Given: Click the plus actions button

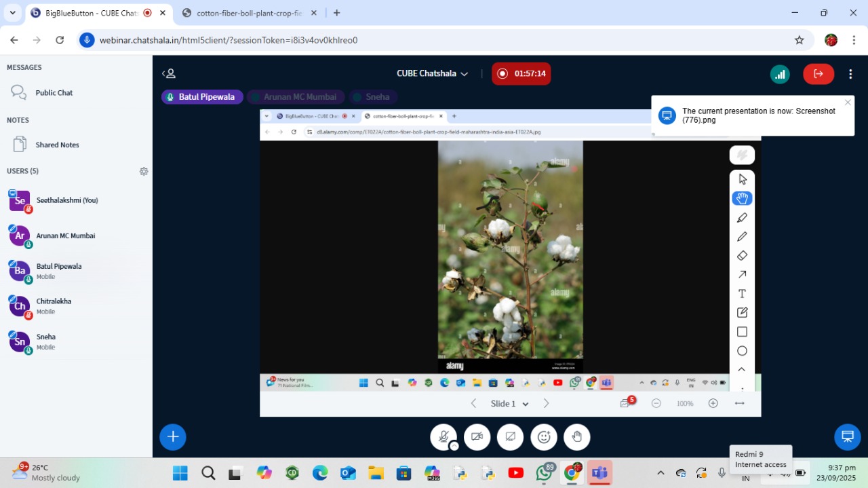Looking at the screenshot, I should click(x=173, y=437).
